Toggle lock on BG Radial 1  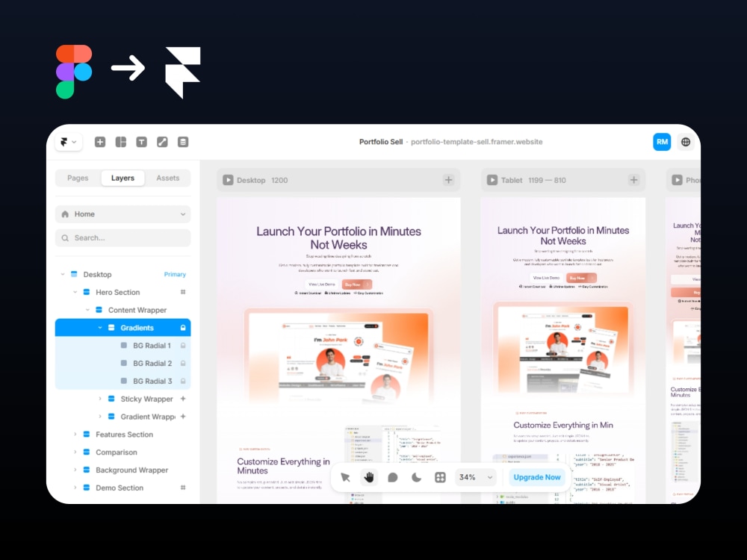183,345
